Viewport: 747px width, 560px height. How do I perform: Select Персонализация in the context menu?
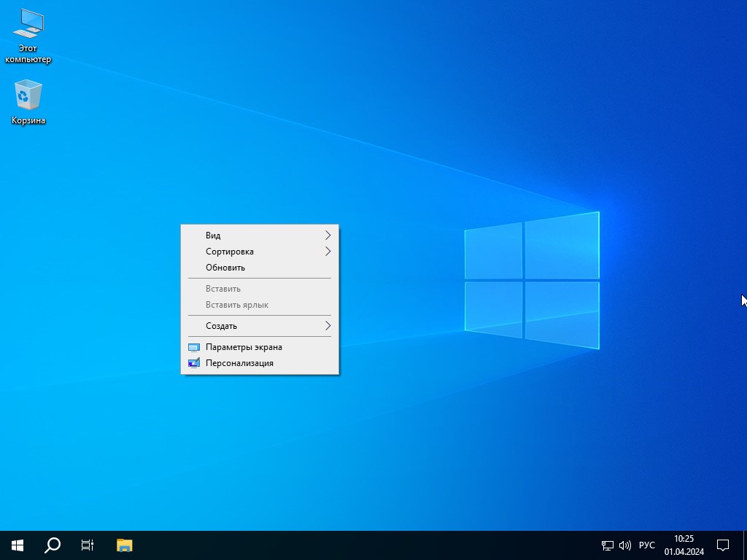pyautogui.click(x=239, y=363)
